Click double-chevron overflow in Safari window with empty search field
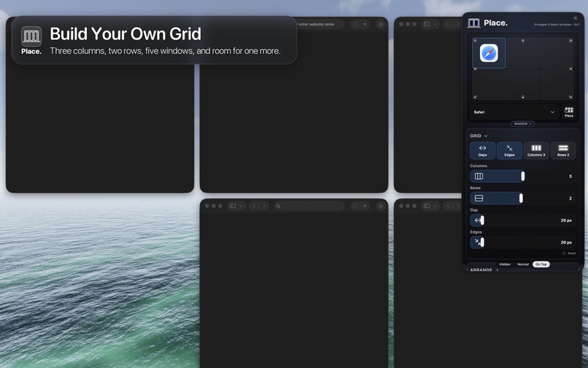Image resolution: width=588 pixels, height=368 pixels. pos(381,206)
